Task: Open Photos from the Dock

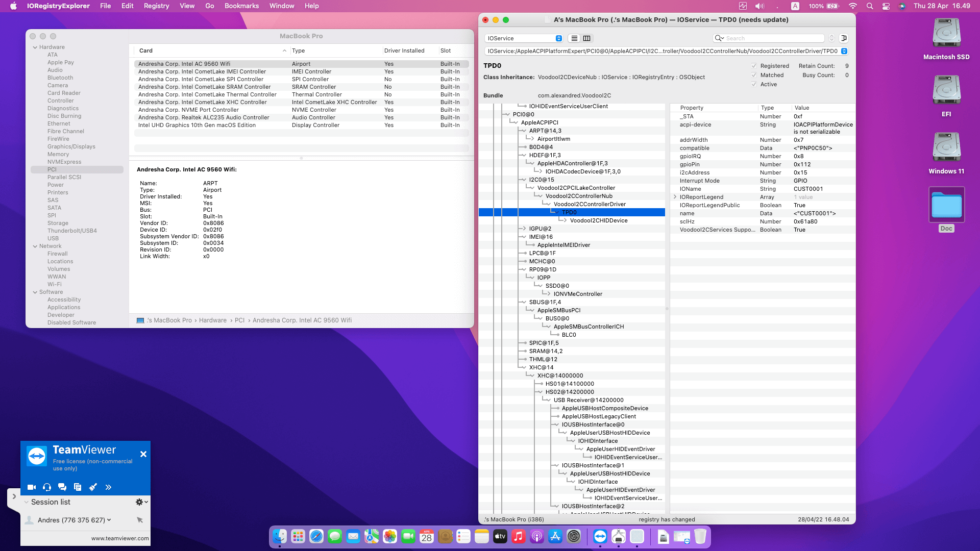Action: click(390, 536)
